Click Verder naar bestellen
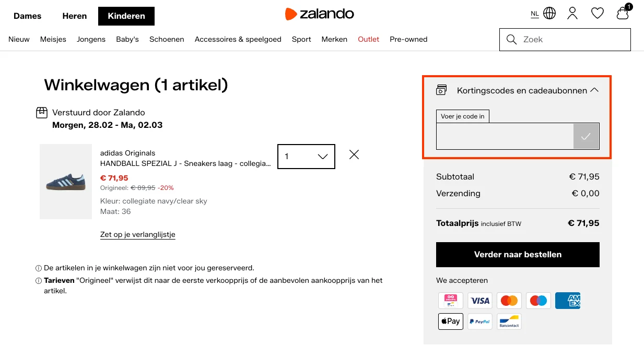Image resolution: width=644 pixels, height=358 pixels. [517, 254]
